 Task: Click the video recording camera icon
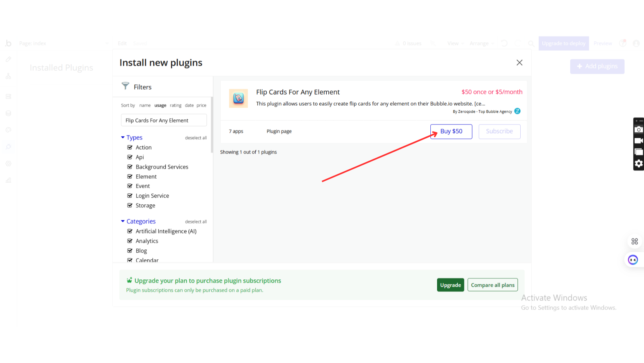(x=639, y=141)
